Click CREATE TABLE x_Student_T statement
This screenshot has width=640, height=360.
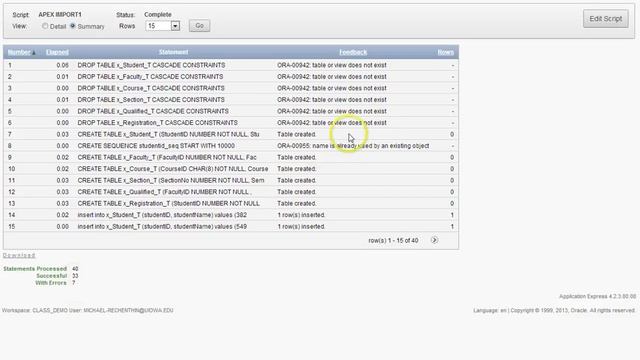[x=168, y=134]
